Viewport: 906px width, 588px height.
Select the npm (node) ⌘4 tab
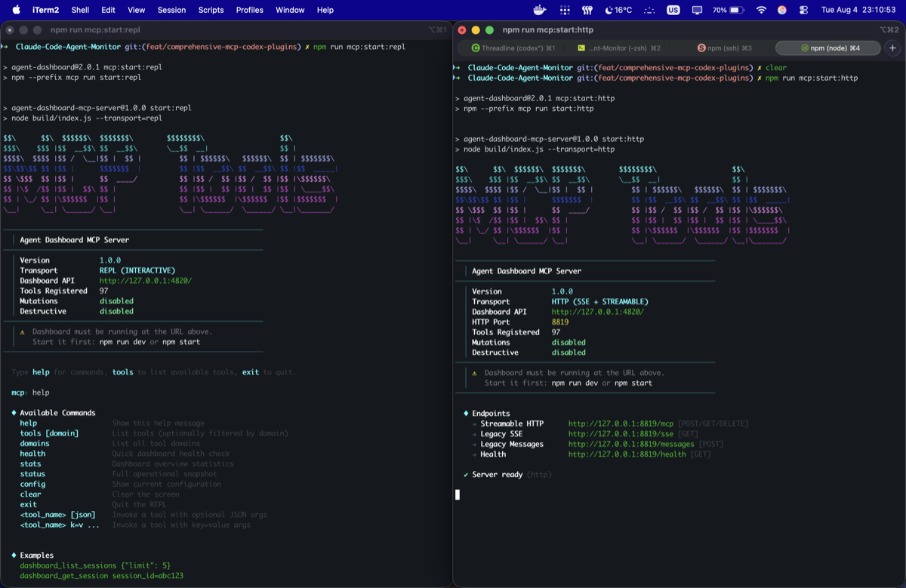click(828, 48)
